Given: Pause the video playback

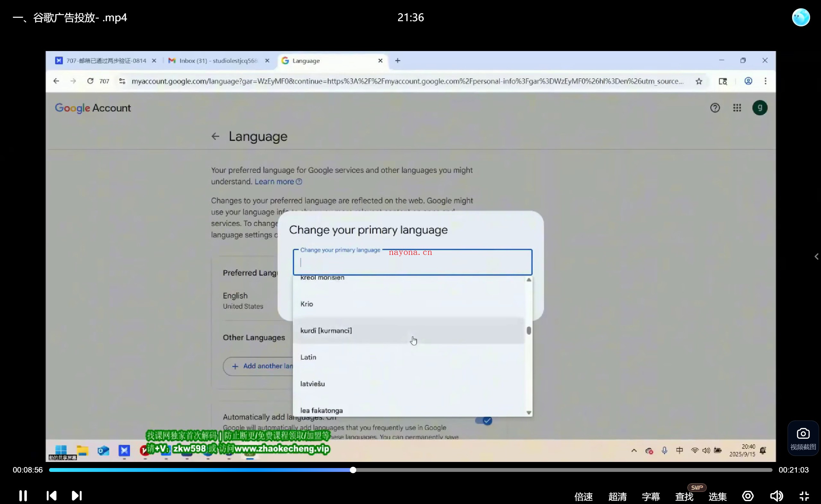Looking at the screenshot, I should pos(23,496).
